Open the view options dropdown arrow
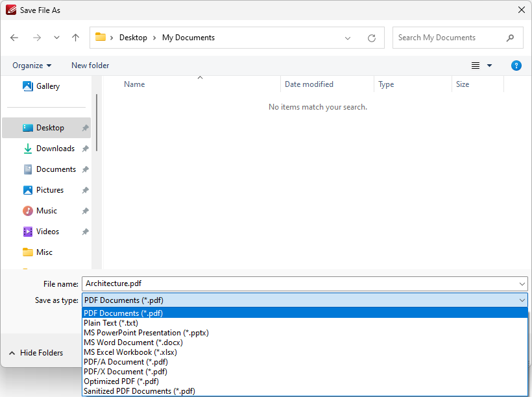The width and height of the screenshot is (532, 397). click(489, 66)
